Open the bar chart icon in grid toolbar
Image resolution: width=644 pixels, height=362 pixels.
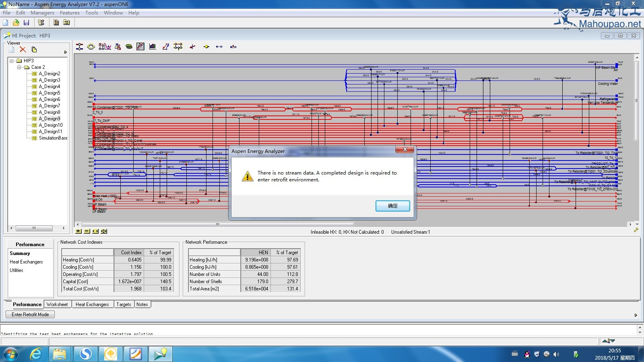click(x=153, y=47)
